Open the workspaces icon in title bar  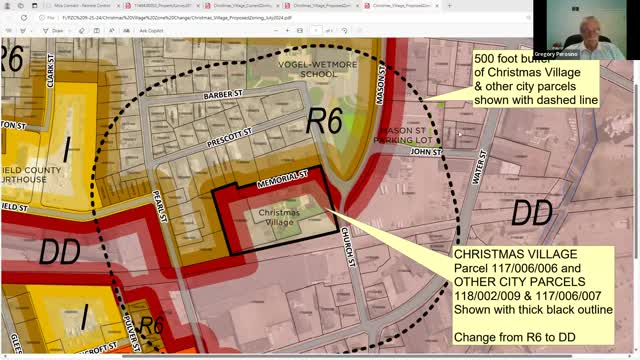(20, 6)
